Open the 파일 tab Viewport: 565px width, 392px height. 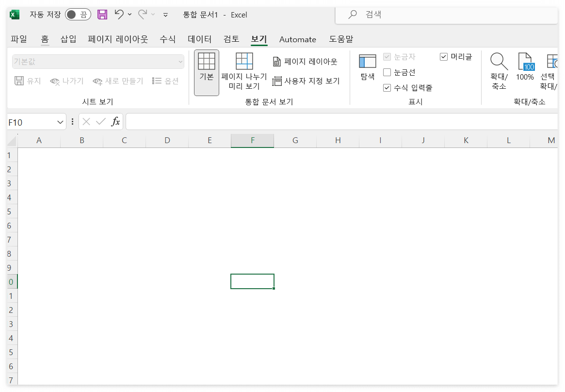point(19,39)
